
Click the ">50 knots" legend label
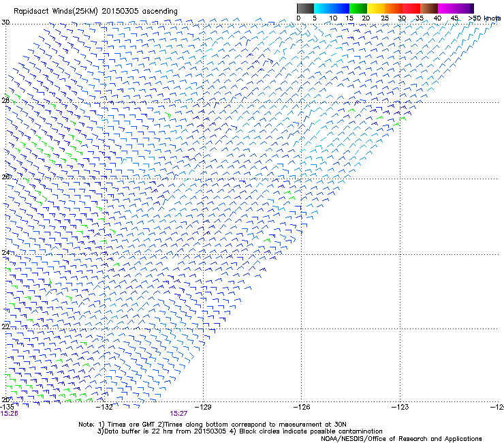click(x=484, y=18)
